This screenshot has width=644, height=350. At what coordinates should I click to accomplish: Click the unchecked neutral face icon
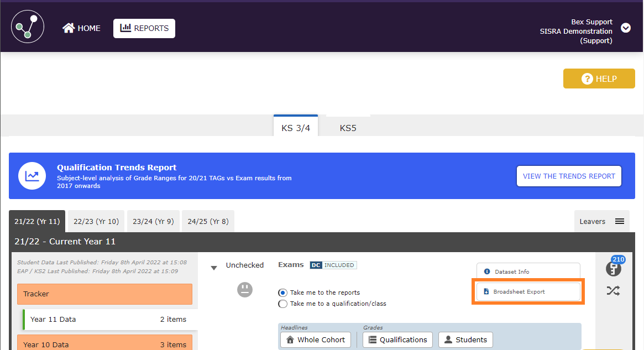pyautogui.click(x=245, y=289)
